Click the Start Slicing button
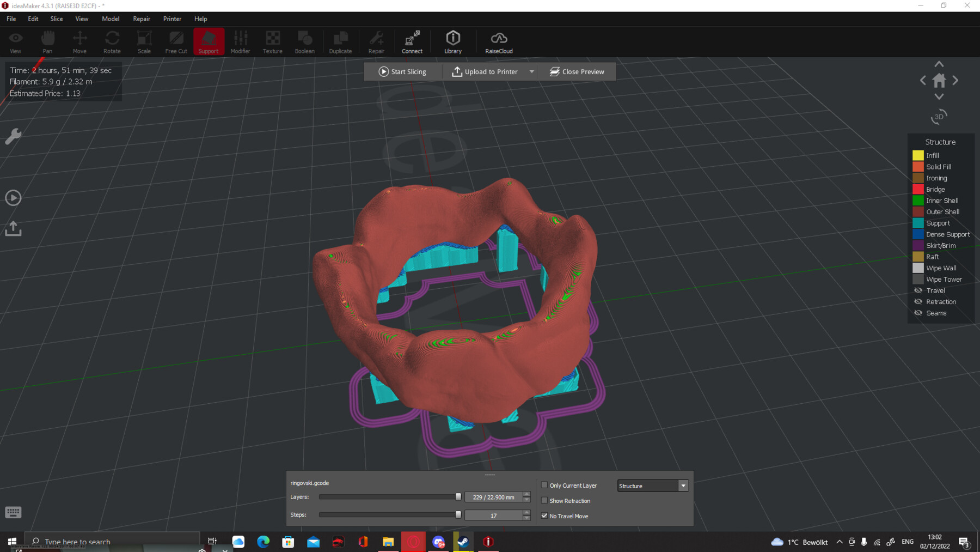 pos(403,71)
